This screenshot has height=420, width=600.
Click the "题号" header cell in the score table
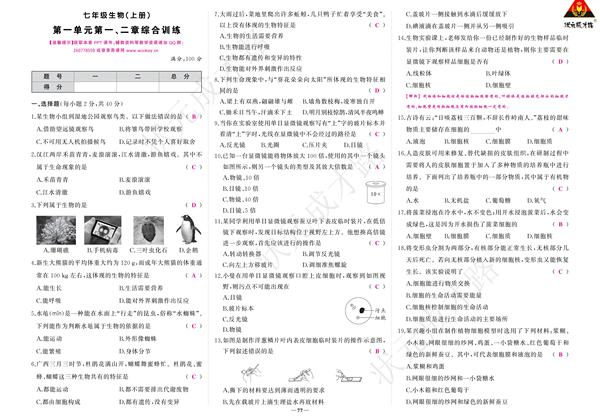53,77
